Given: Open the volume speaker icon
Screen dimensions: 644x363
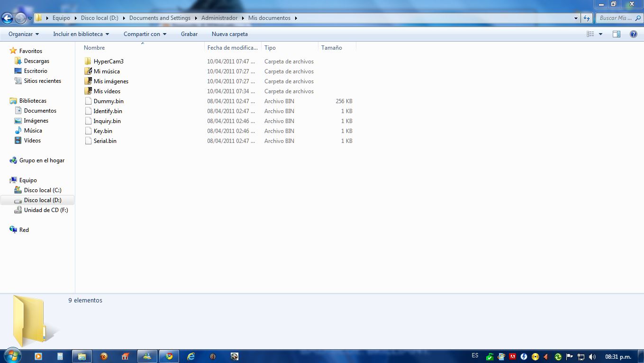Looking at the screenshot, I should 592,356.
